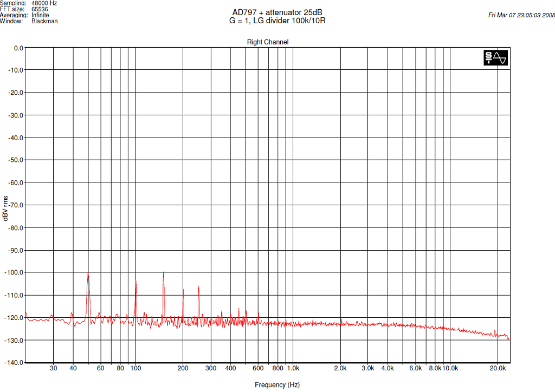The height and width of the screenshot is (392, 555).
Task: Click the 4.0k x-axis tick label
Action: [x=388, y=368]
